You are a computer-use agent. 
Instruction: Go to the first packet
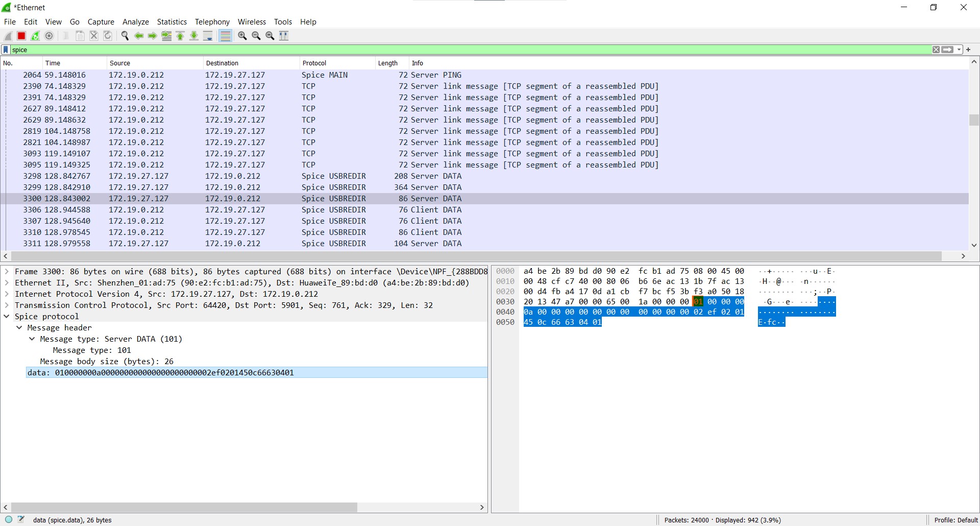[x=180, y=36]
